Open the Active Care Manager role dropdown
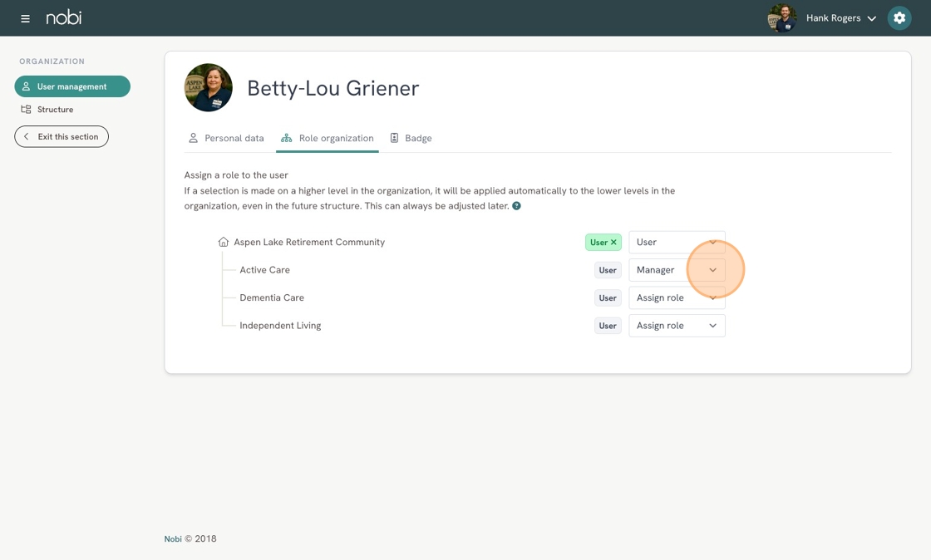 click(x=677, y=270)
